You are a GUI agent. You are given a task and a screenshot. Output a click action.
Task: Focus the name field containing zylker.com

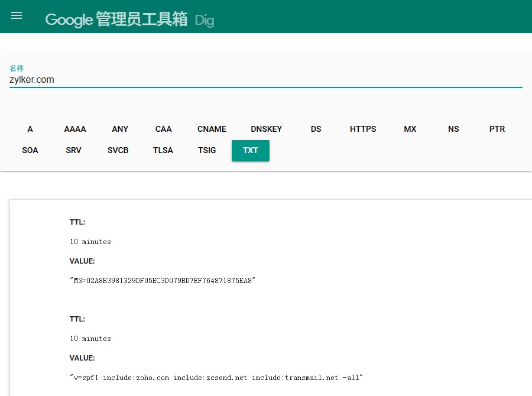(265, 80)
